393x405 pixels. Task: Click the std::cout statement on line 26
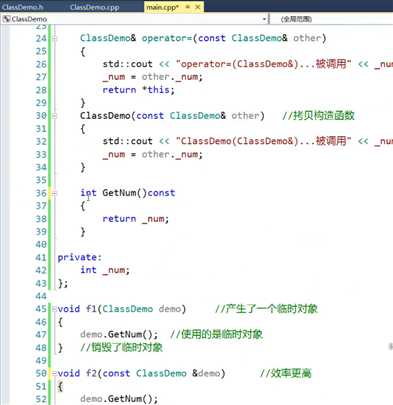click(x=248, y=64)
